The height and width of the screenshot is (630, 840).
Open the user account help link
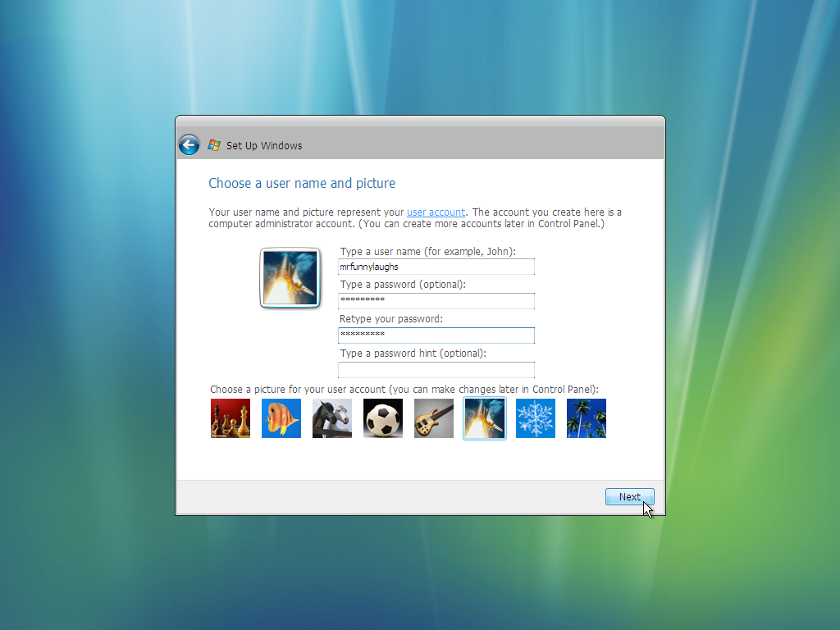(436, 212)
